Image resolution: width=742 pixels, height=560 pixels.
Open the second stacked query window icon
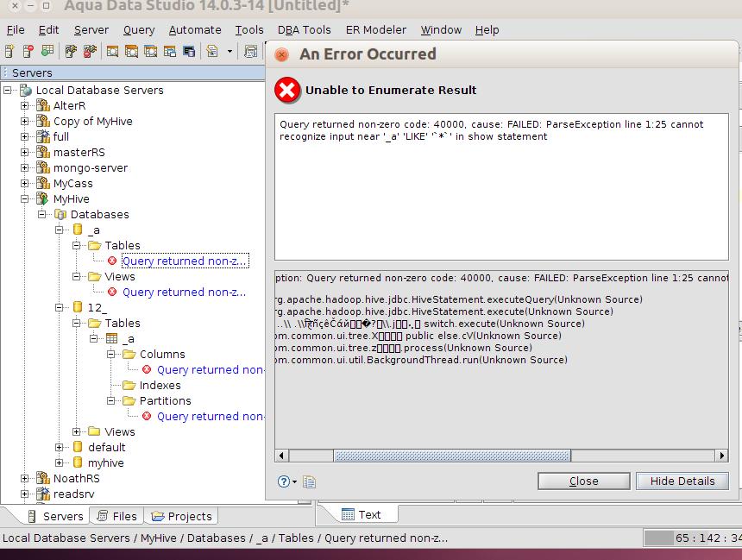pos(131,51)
